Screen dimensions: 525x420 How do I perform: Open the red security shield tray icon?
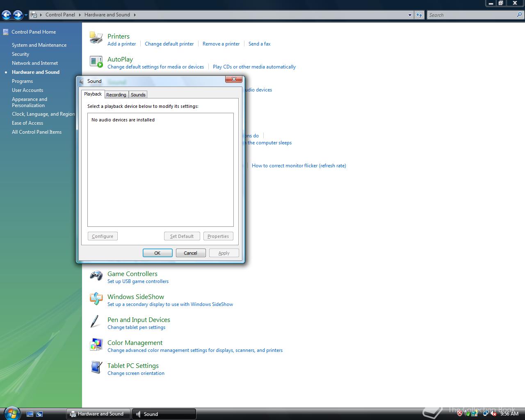click(x=460, y=413)
